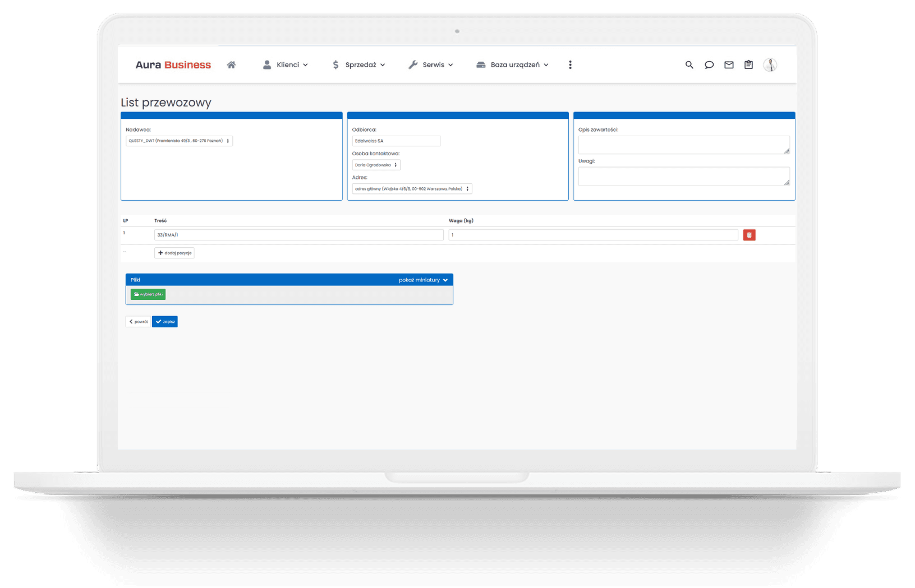Open the Adres address select box

(412, 189)
